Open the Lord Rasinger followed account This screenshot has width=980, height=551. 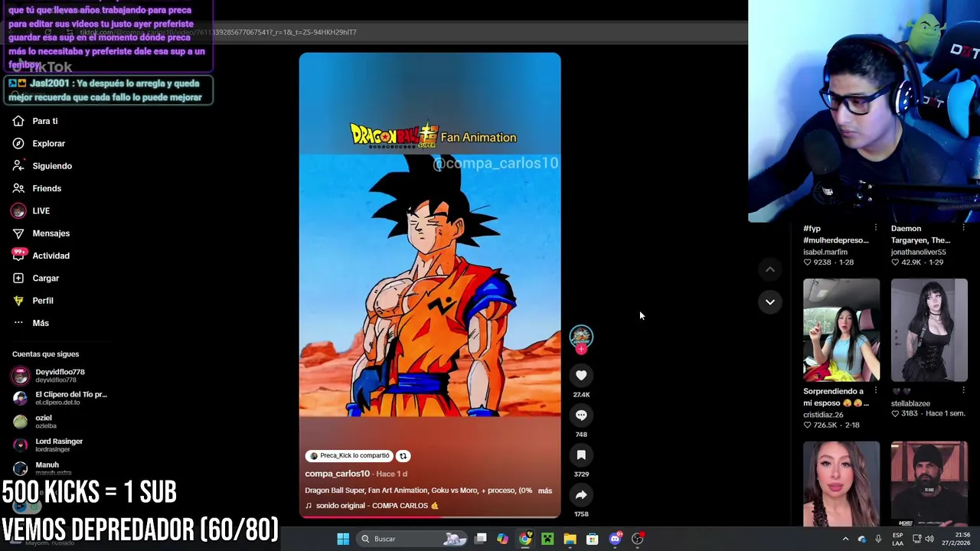[47, 445]
